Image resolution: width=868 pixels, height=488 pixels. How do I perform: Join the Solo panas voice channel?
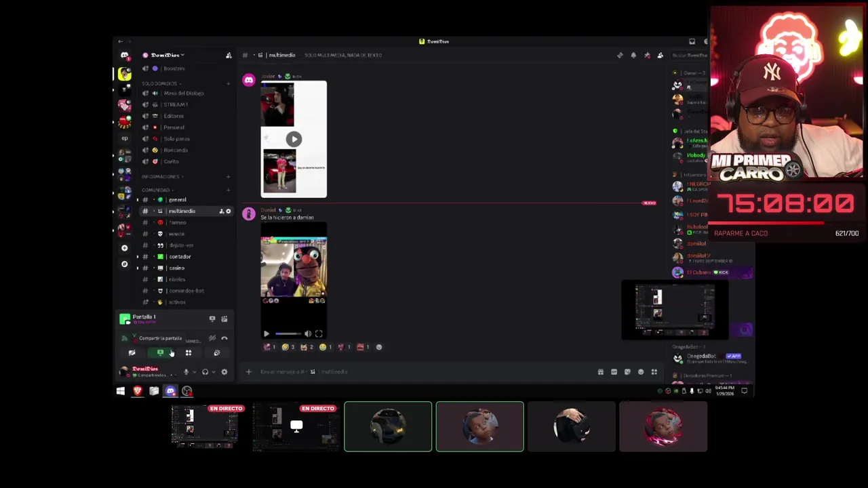tap(184, 139)
